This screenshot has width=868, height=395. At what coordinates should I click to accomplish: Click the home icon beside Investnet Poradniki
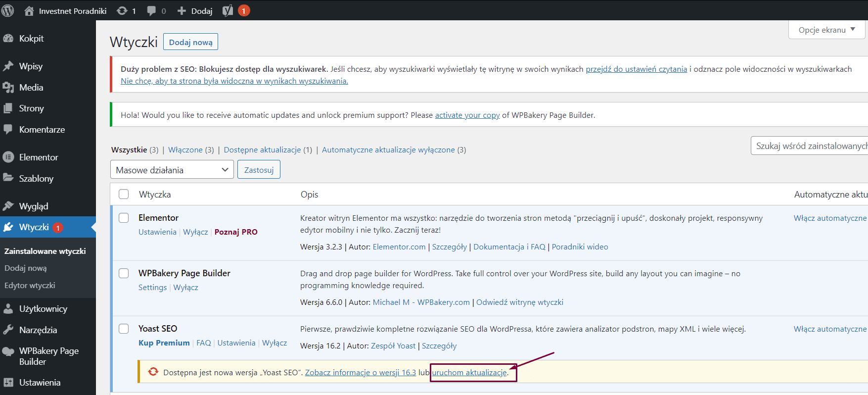coord(29,10)
